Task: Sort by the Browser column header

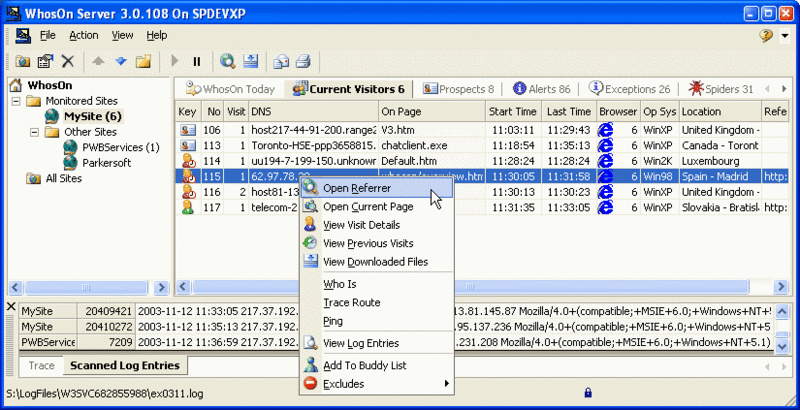Action: [618, 112]
